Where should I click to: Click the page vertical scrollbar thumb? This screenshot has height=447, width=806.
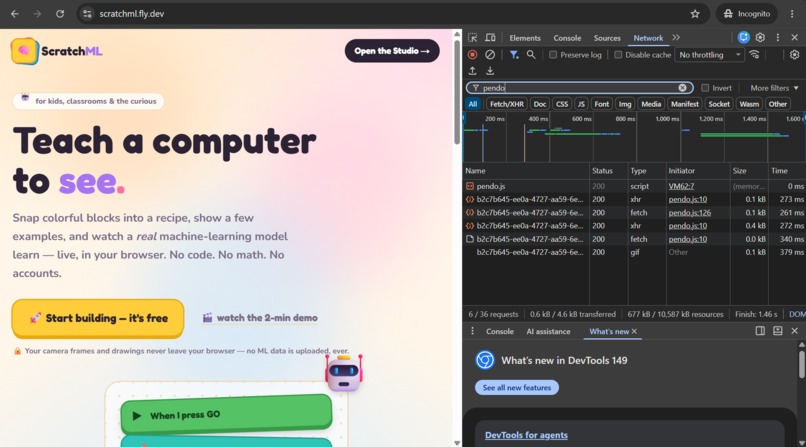[x=457, y=91]
